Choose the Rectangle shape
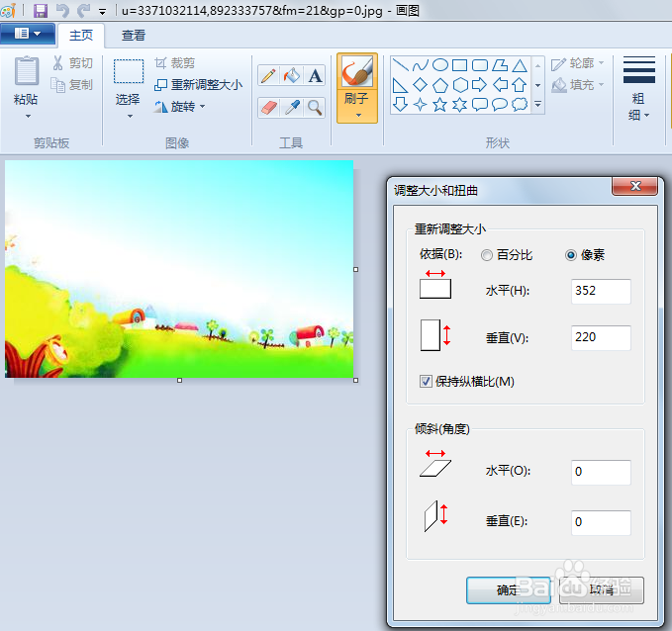672x631 pixels. click(460, 65)
